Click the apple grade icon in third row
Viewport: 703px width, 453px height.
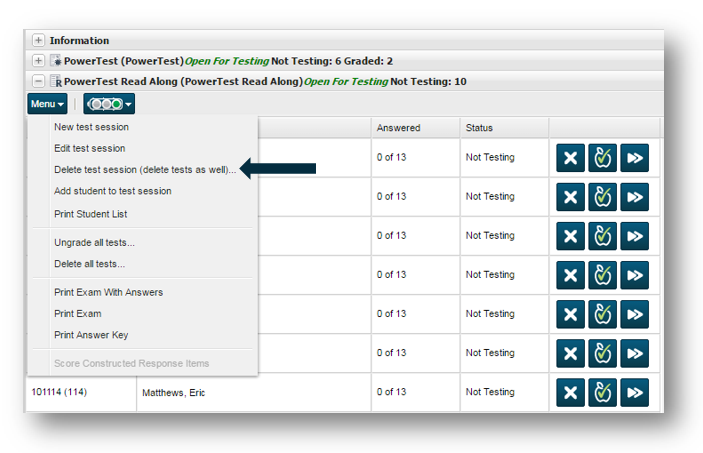click(602, 236)
